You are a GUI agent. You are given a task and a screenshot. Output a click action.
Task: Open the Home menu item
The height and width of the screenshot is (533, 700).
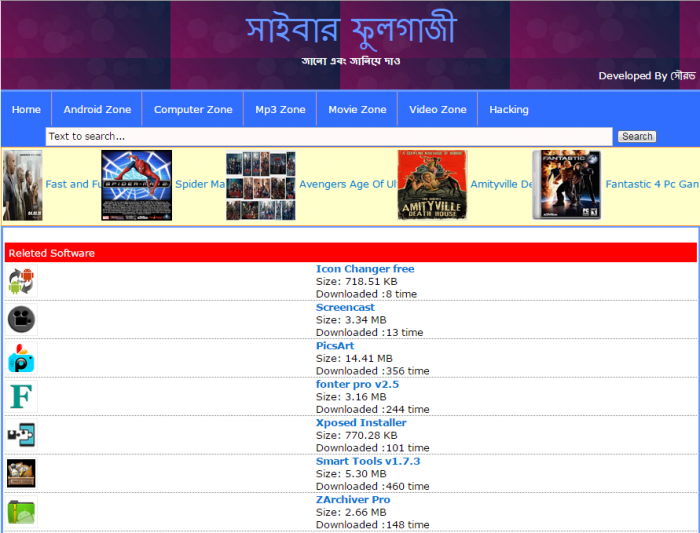click(x=26, y=109)
